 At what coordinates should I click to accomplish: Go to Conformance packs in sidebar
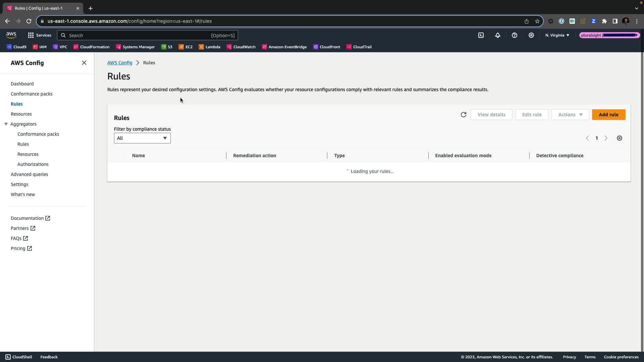pyautogui.click(x=32, y=94)
